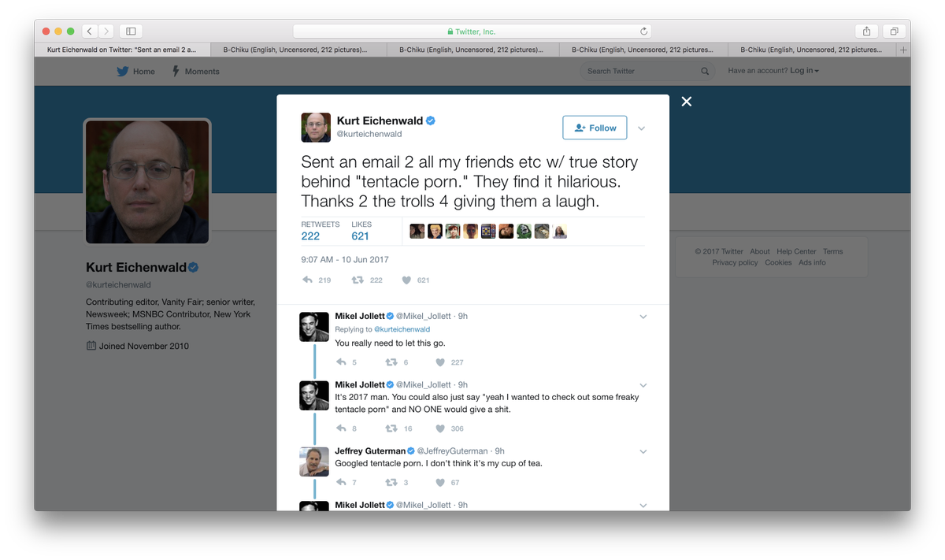Open Mikel Jollett's name on first reply

[360, 316]
